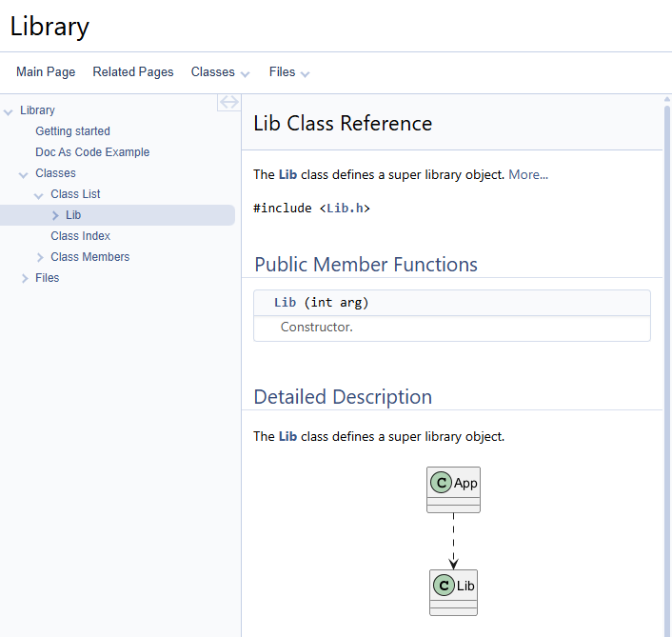Click the sidebar sync toggle icon

point(228,102)
